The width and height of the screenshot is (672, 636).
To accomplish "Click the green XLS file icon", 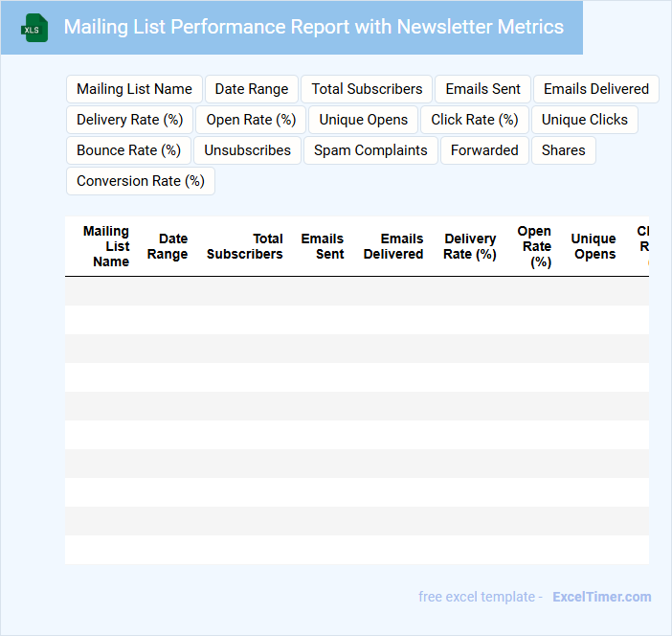I will [34, 28].
